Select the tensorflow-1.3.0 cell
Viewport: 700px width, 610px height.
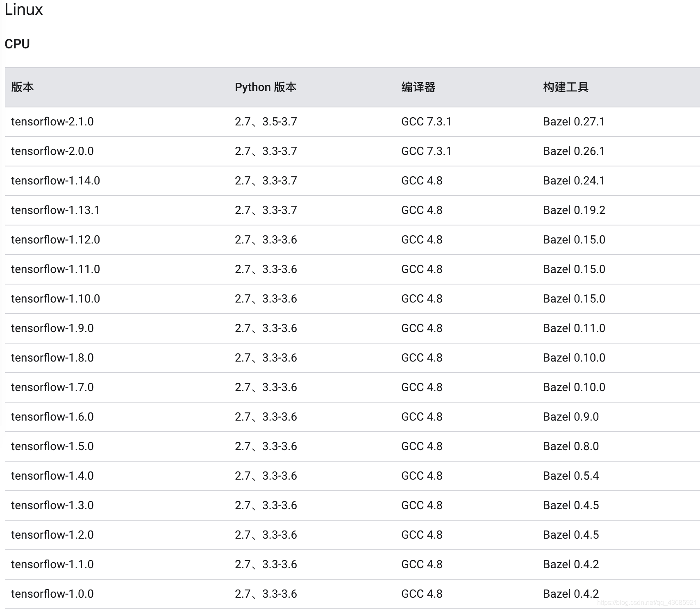[52, 505]
